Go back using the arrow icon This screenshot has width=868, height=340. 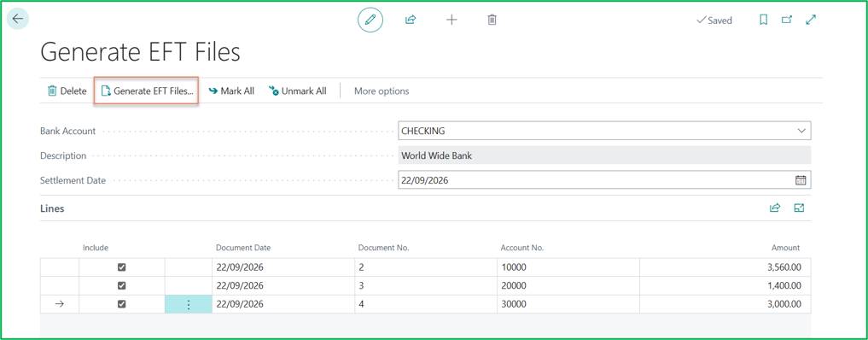pyautogui.click(x=18, y=19)
